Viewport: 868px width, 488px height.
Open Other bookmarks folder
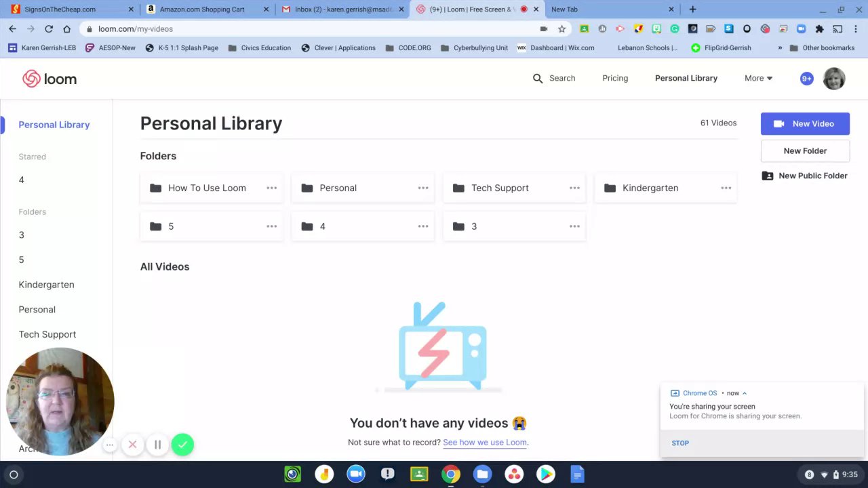click(x=822, y=48)
